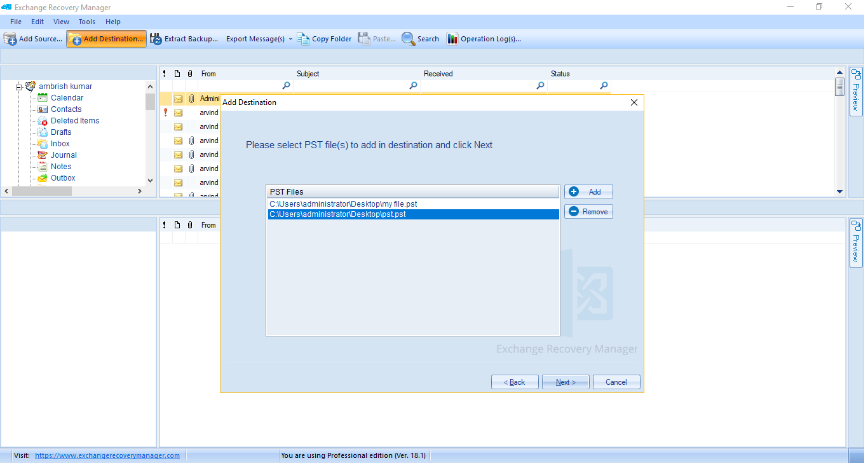The image size is (868, 463).
Task: Click the Next button
Action: (566, 382)
